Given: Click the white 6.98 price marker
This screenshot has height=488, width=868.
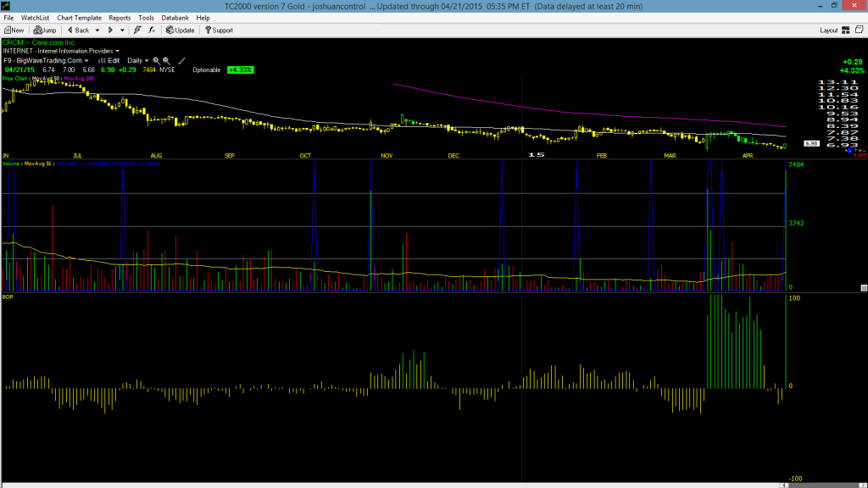Looking at the screenshot, I should (x=811, y=143).
